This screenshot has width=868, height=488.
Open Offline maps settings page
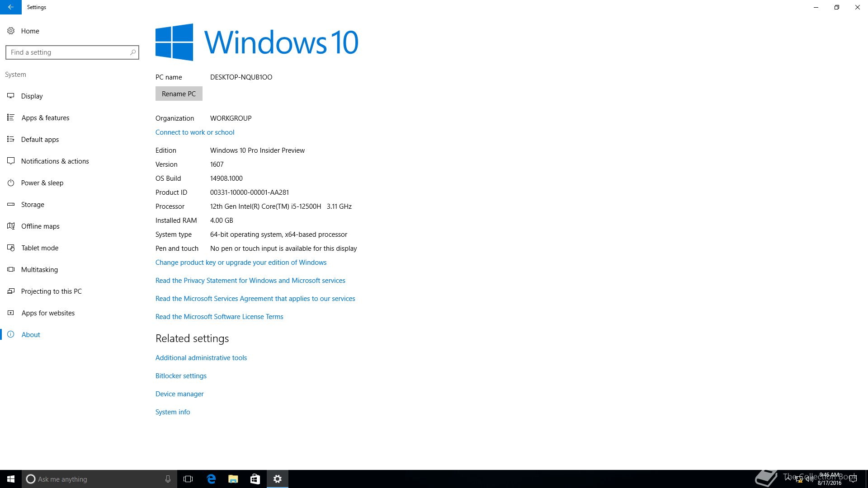[40, 226]
